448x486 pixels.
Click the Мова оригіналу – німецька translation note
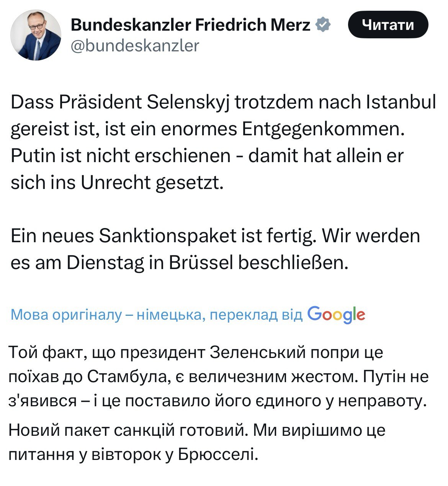(156, 315)
